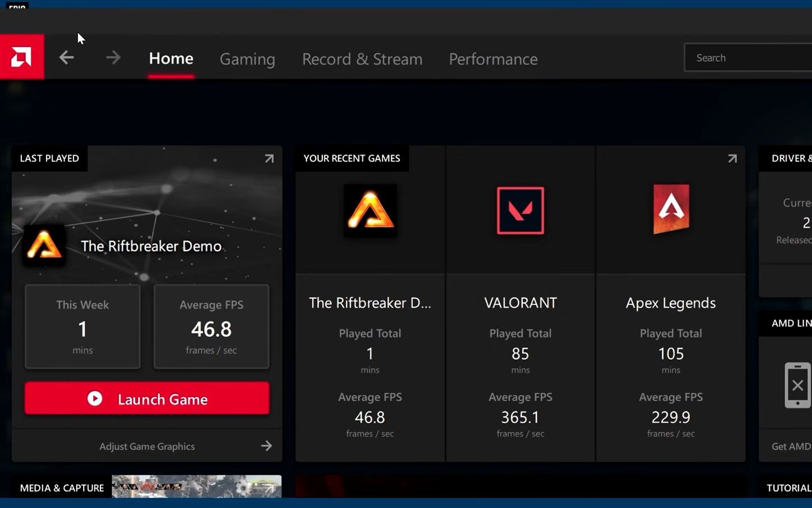The width and height of the screenshot is (812, 508).
Task: Click the Launch Game button
Action: 147,398
